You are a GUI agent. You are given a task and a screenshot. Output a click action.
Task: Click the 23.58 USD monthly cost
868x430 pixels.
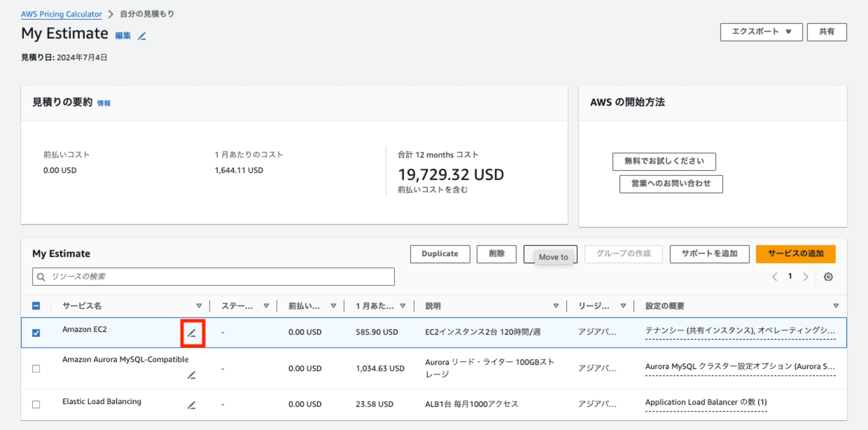coord(375,404)
